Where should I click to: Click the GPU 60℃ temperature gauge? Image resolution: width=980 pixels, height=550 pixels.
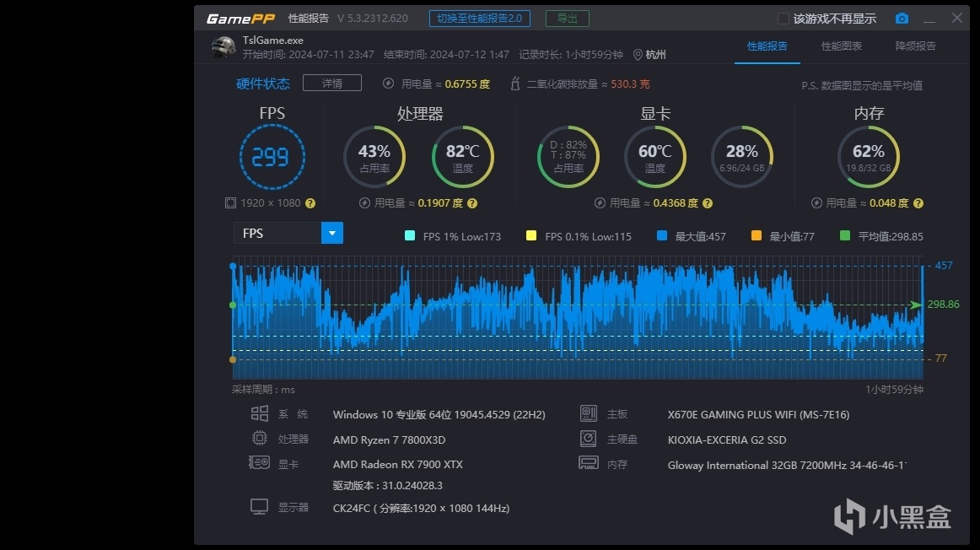coord(655,157)
